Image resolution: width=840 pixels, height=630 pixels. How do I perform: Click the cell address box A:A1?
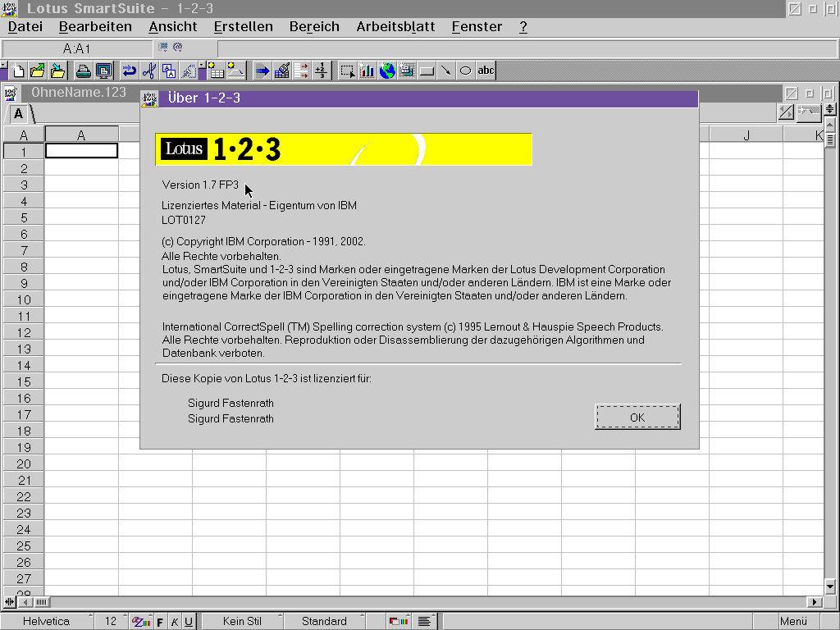(x=77, y=49)
